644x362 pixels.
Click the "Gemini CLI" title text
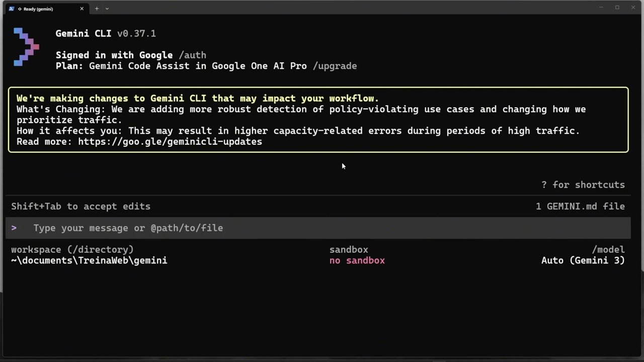click(84, 34)
